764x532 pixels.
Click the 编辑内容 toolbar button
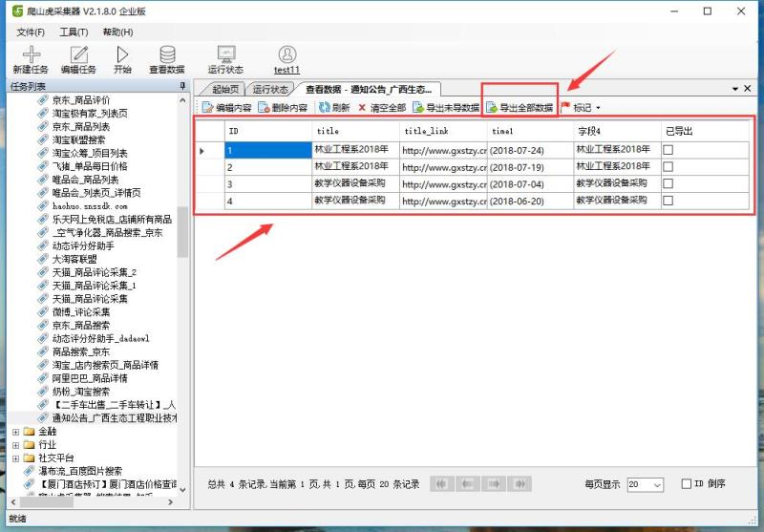(x=226, y=108)
